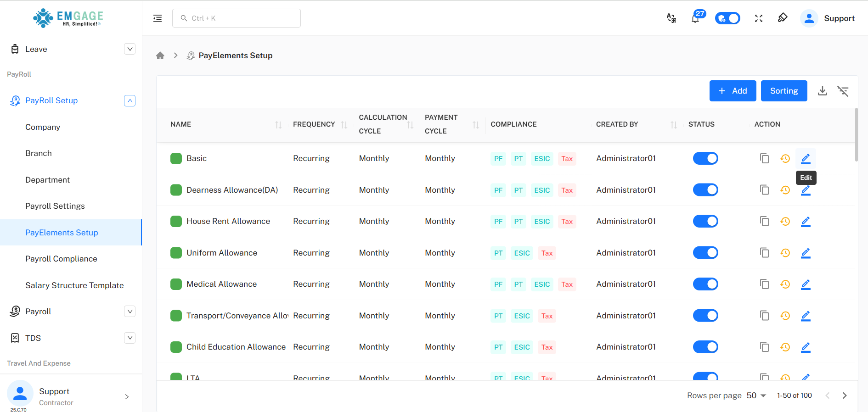The image size is (868, 412).
Task: Click the download export icon
Action: point(822,91)
